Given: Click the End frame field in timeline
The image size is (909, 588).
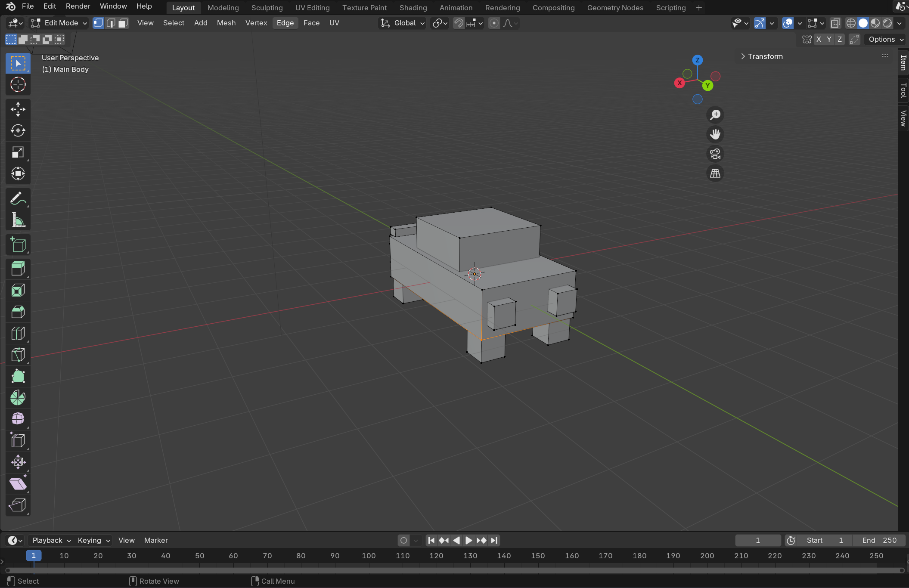Looking at the screenshot, I should 879,540.
